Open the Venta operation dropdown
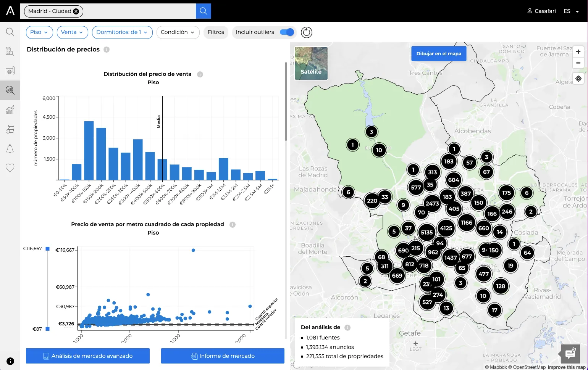Viewport: 588px width, 370px height. coord(72,32)
